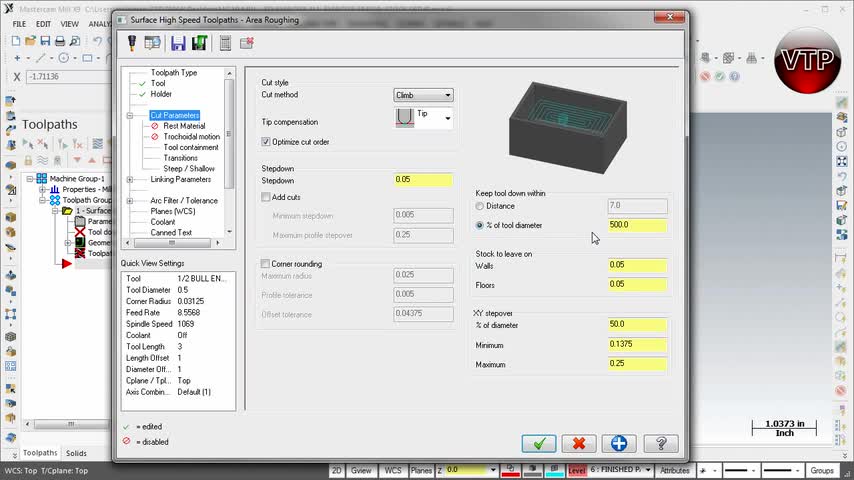Screen dimensions: 854x480
Task: Open the FILE menu
Action: [19, 24]
